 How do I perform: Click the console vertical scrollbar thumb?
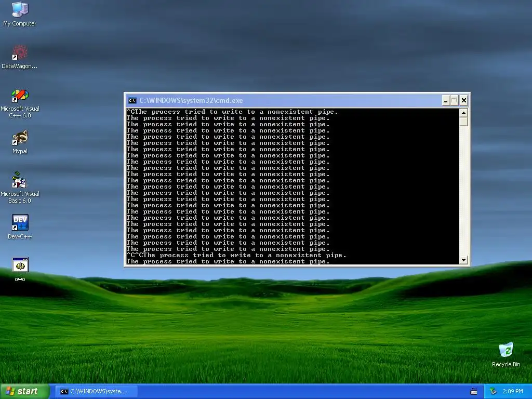click(463, 122)
